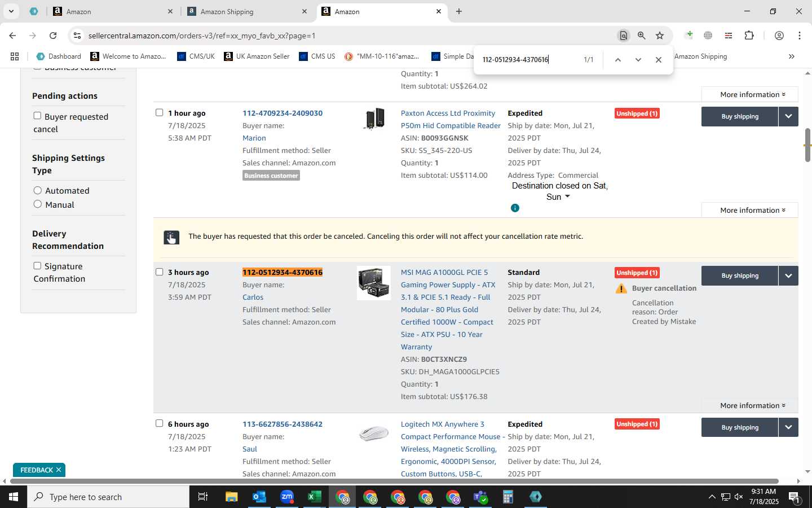Open Paxton Access Proximity Reader product link
This screenshot has height=508, width=812.
point(451,119)
